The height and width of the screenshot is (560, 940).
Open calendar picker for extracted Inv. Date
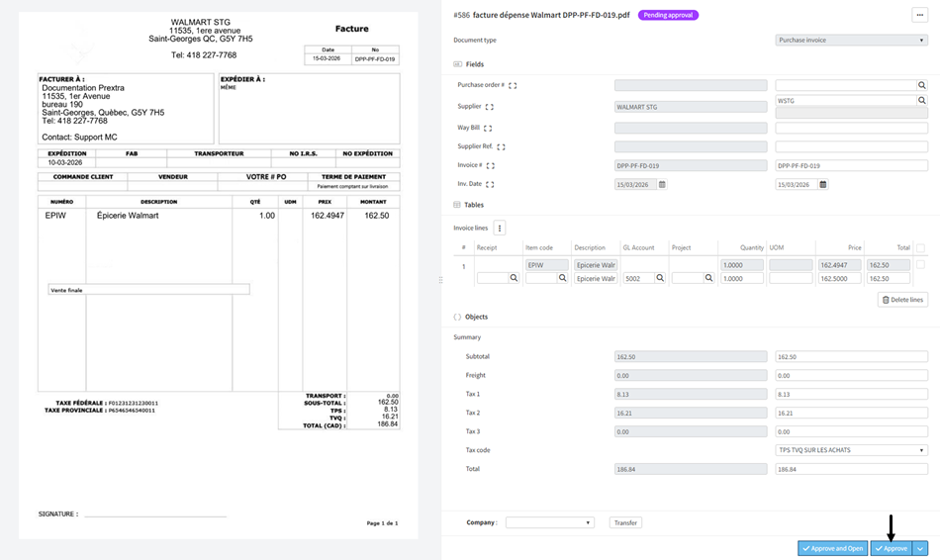(x=662, y=185)
